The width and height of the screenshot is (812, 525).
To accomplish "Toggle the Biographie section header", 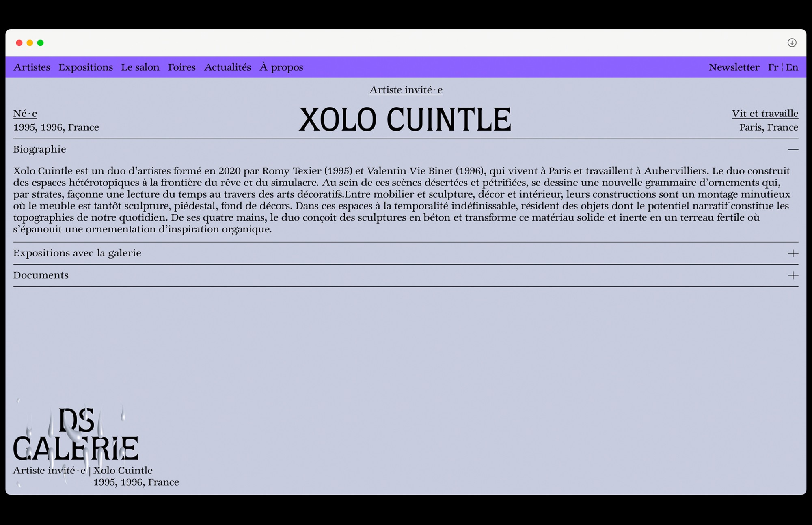I will [40, 149].
